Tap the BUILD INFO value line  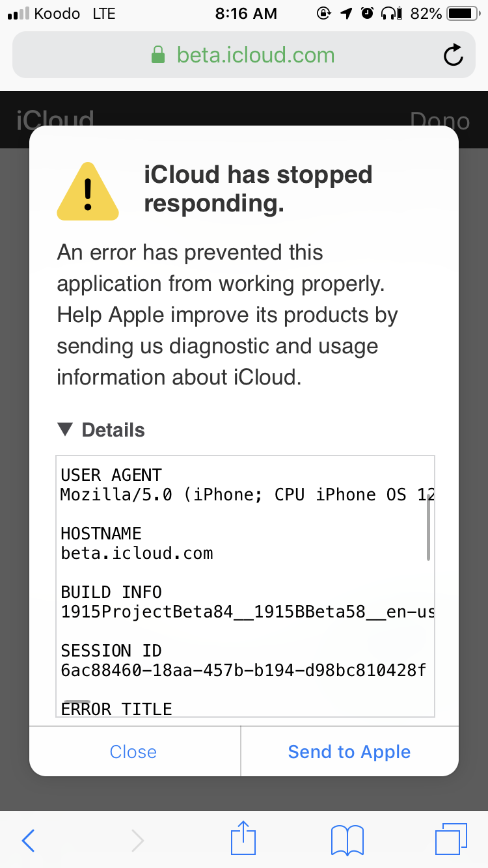pyautogui.click(x=247, y=612)
